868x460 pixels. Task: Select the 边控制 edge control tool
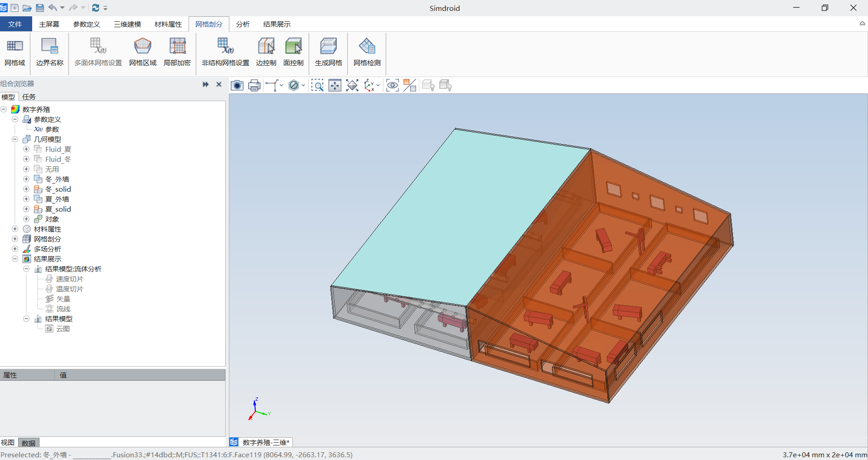click(x=266, y=52)
